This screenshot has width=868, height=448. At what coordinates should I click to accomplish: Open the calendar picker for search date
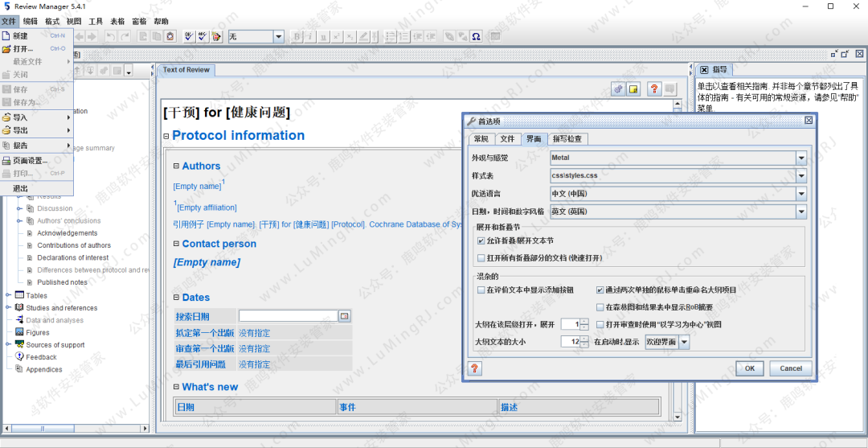pos(345,316)
